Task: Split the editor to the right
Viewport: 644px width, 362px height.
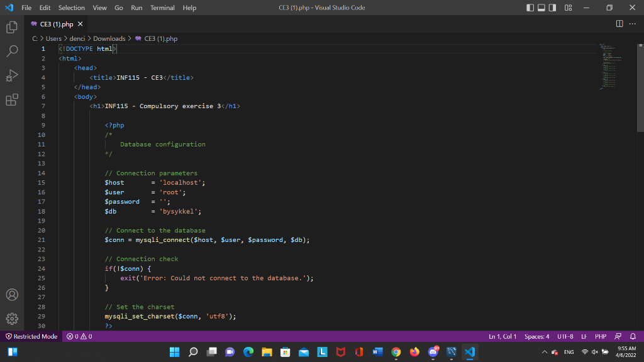Action: [619, 24]
